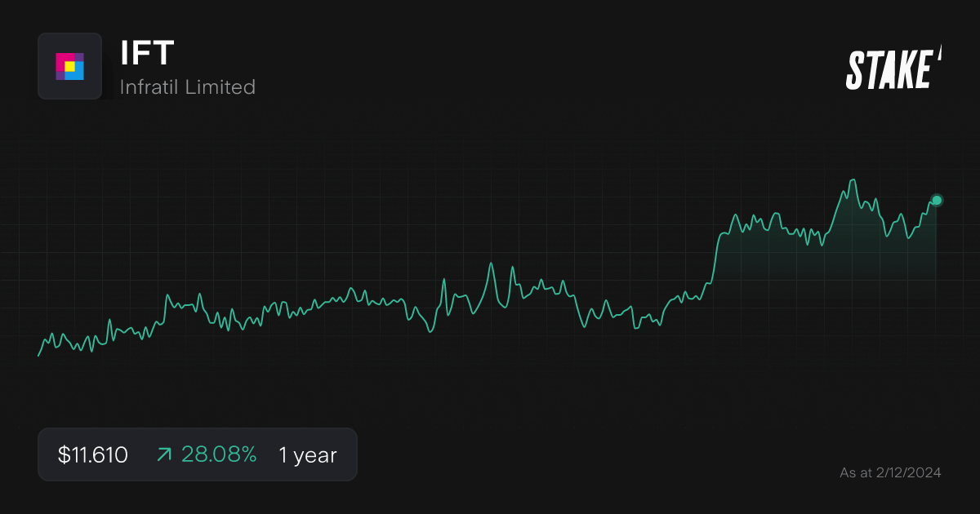Open the 1 year timeframe selector
Viewport: 980px width, 514px height.
point(307,455)
